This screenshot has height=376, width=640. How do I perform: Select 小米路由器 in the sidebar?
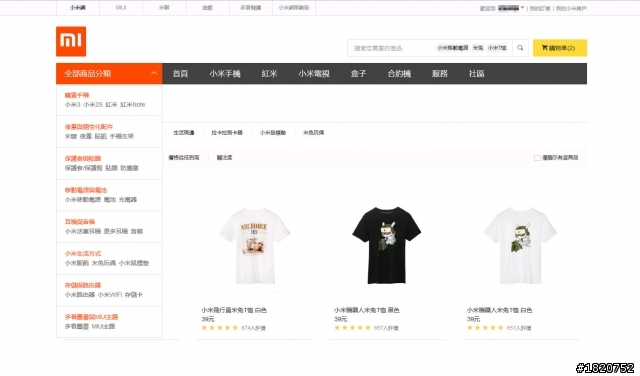click(x=80, y=294)
